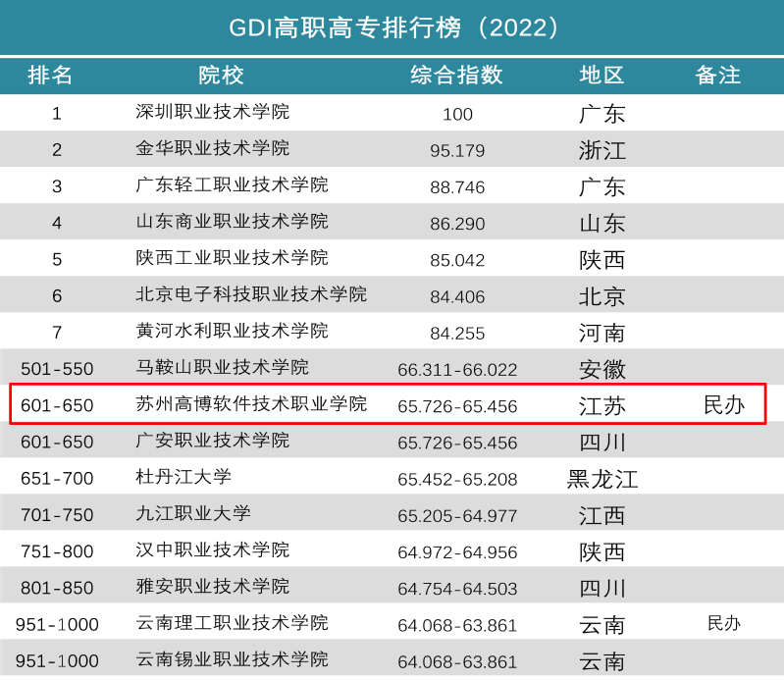
Task: Click the 501-550 rank cell
Action: [57, 369]
